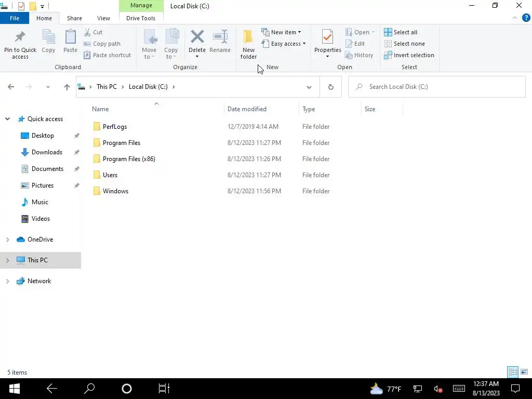Viewport: 532px width, 399px height.
Task: Open Desktop in Quick access
Action: point(43,136)
